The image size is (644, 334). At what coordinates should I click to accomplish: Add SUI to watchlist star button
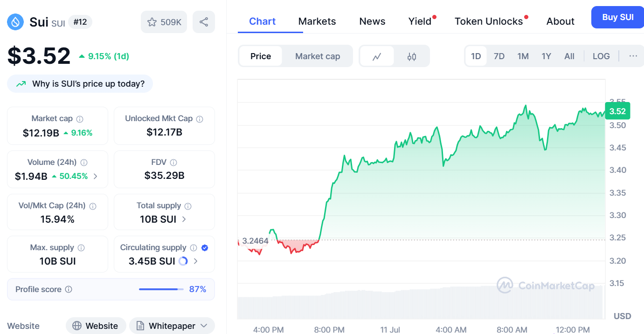click(164, 22)
